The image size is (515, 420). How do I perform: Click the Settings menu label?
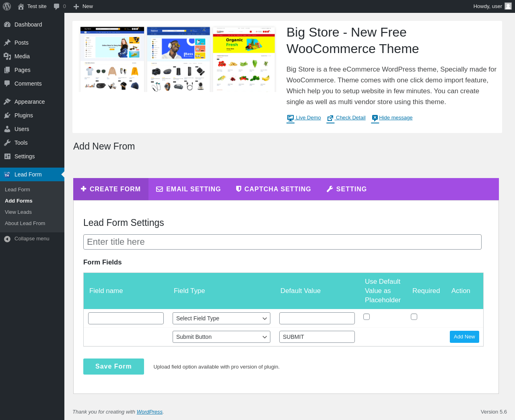point(25,156)
